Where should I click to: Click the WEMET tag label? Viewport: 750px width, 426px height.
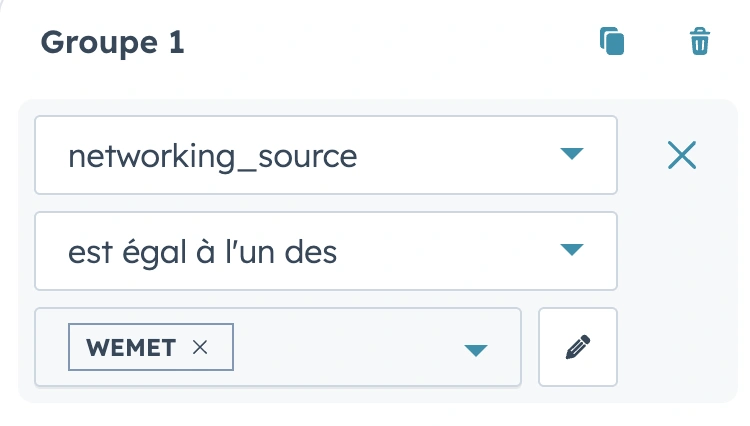(131, 347)
